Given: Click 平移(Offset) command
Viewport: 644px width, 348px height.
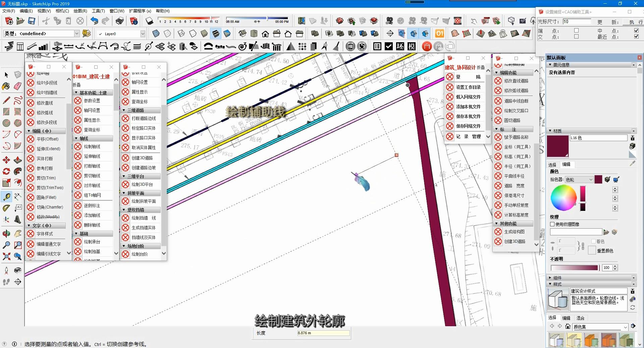Looking at the screenshot, I should [47, 139].
